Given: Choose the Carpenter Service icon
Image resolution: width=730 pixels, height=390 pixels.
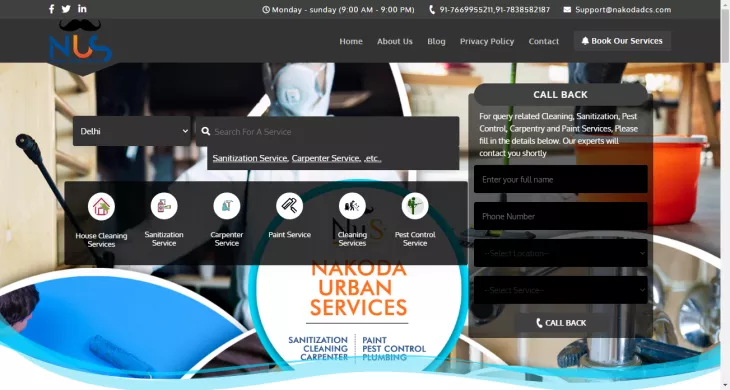Looking at the screenshot, I should click(227, 206).
